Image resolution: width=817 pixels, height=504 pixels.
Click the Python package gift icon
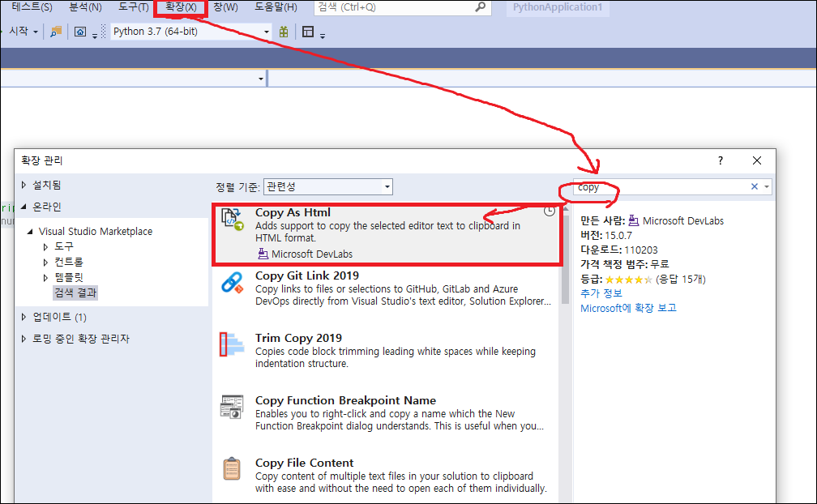pos(284,32)
